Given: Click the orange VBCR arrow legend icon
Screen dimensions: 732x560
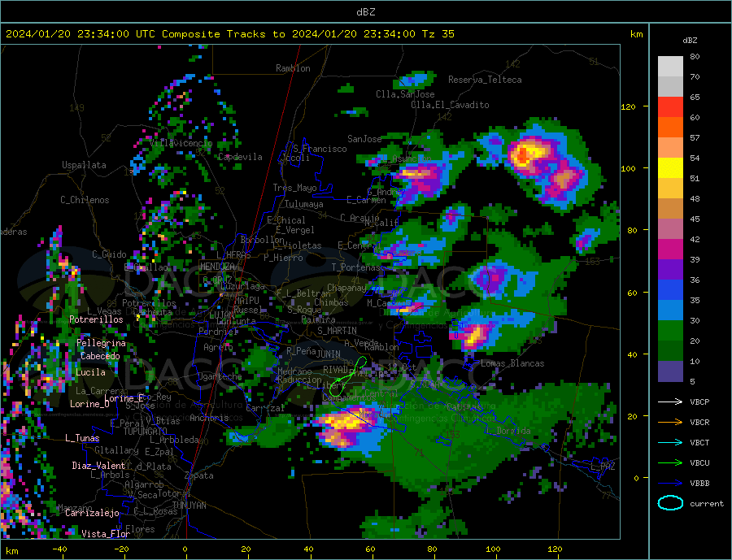Looking at the screenshot, I should (x=670, y=423).
